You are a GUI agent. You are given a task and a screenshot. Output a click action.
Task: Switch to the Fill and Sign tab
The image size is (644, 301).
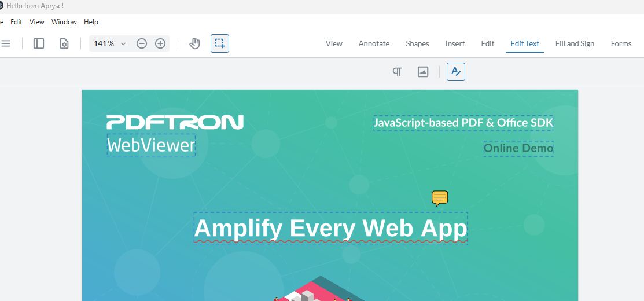[575, 43]
